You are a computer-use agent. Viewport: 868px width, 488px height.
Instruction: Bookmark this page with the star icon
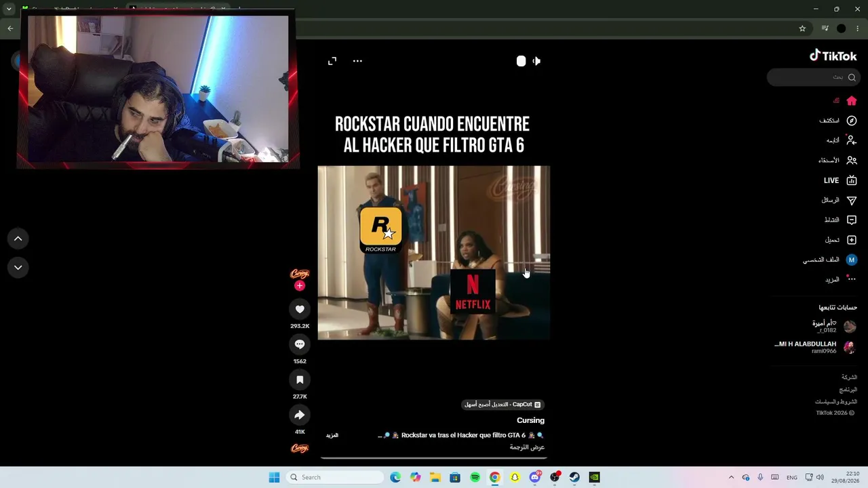click(802, 28)
